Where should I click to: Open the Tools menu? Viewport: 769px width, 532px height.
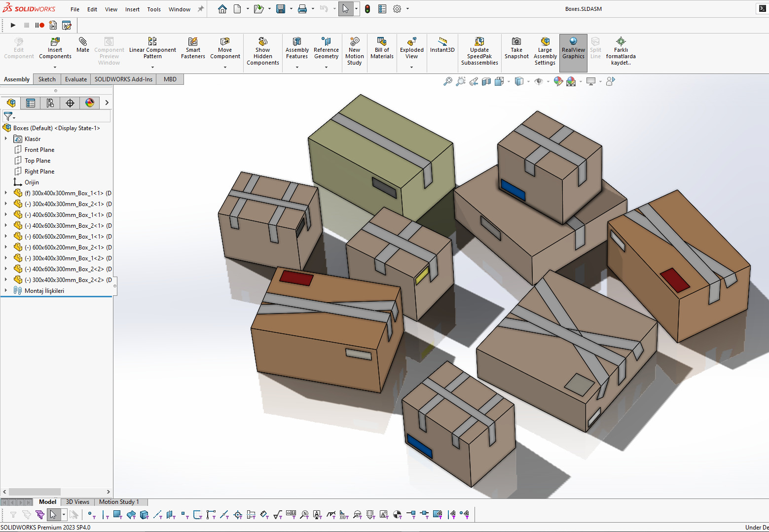point(154,9)
